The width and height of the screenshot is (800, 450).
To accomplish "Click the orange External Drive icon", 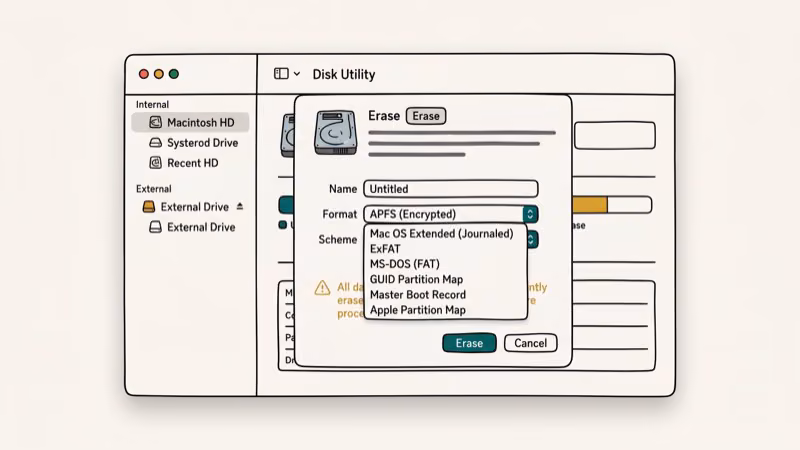I will [x=148, y=207].
